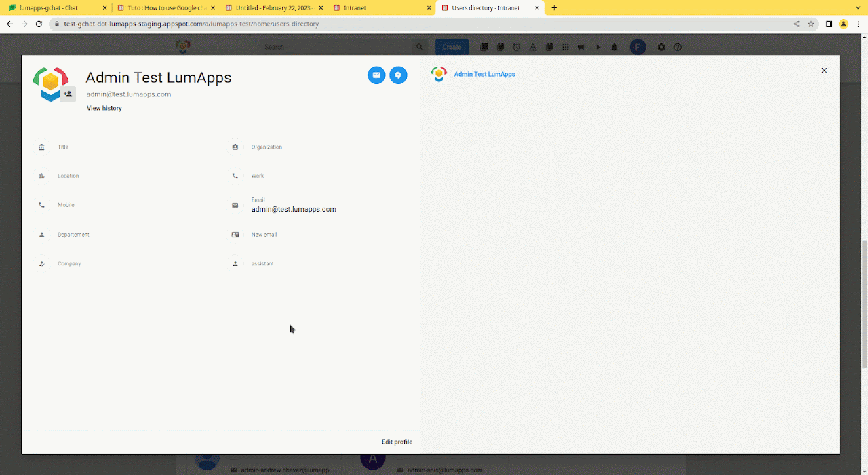Close the Users directory - Intranet tab
This screenshot has width=868, height=475.
537,8
